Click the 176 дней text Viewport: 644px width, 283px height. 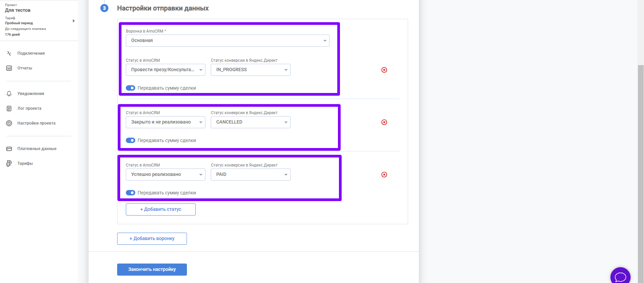coord(12,35)
